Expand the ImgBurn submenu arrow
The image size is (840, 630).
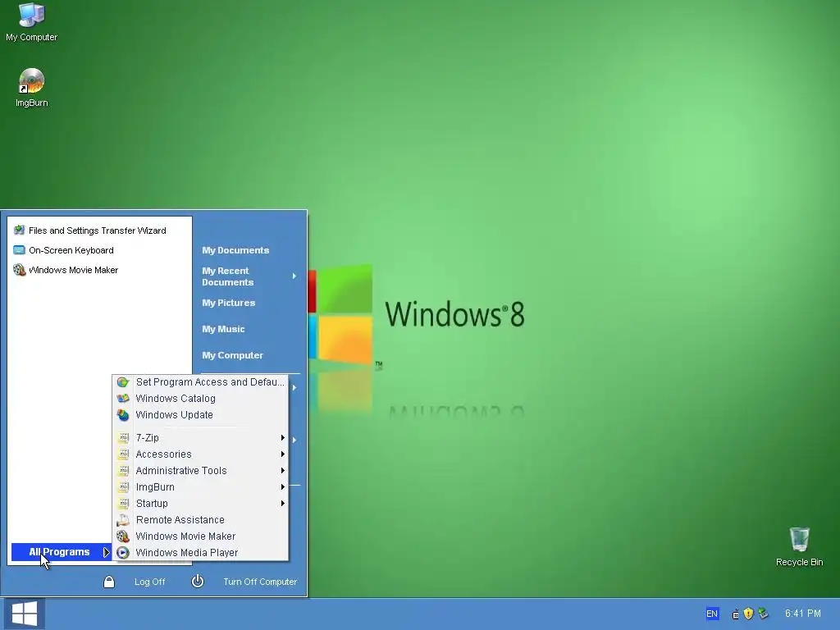tap(282, 487)
